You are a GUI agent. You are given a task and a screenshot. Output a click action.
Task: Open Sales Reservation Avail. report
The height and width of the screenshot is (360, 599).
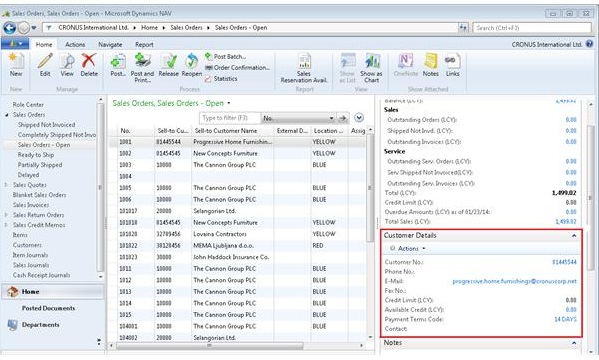[304, 68]
